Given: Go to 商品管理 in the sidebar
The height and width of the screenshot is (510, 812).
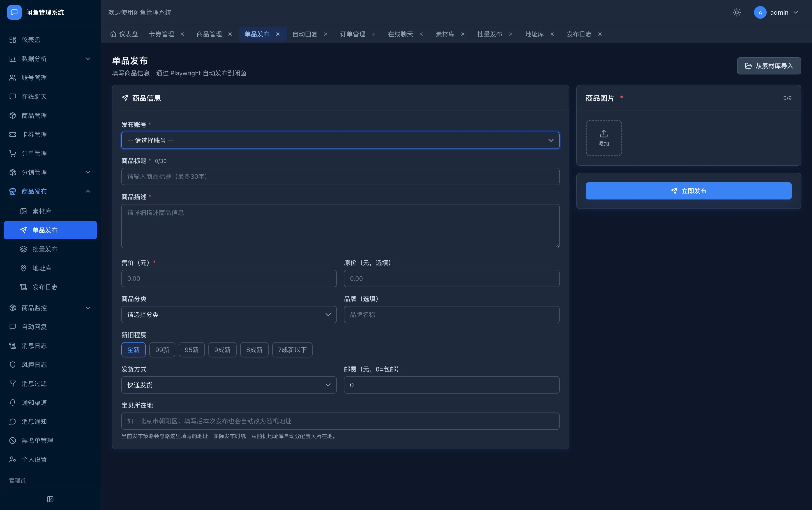Looking at the screenshot, I should click(x=50, y=115).
